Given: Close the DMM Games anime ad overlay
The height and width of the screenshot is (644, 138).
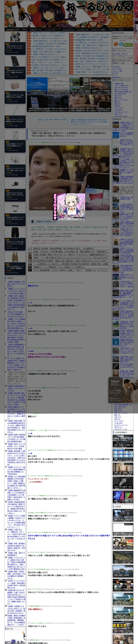Looking at the screenshot, I should (x=84, y=221).
